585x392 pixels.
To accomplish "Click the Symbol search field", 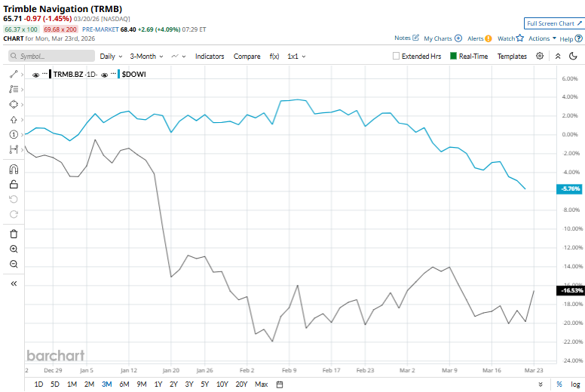I will (51, 56).
